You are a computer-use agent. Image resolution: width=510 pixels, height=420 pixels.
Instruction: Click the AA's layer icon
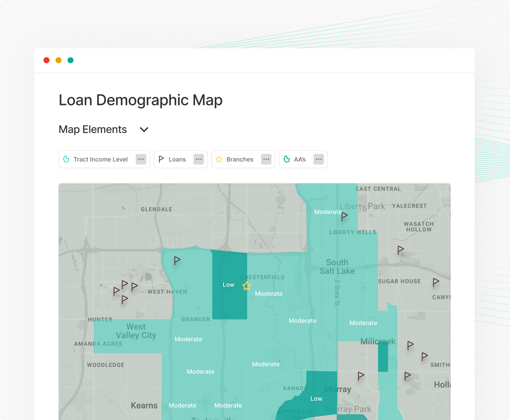click(287, 159)
